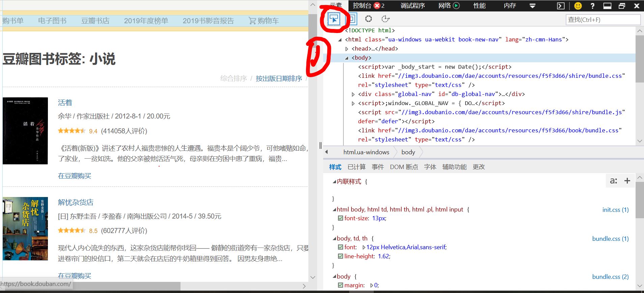Open the 活着 book title link
The image size is (644, 293).
point(65,102)
